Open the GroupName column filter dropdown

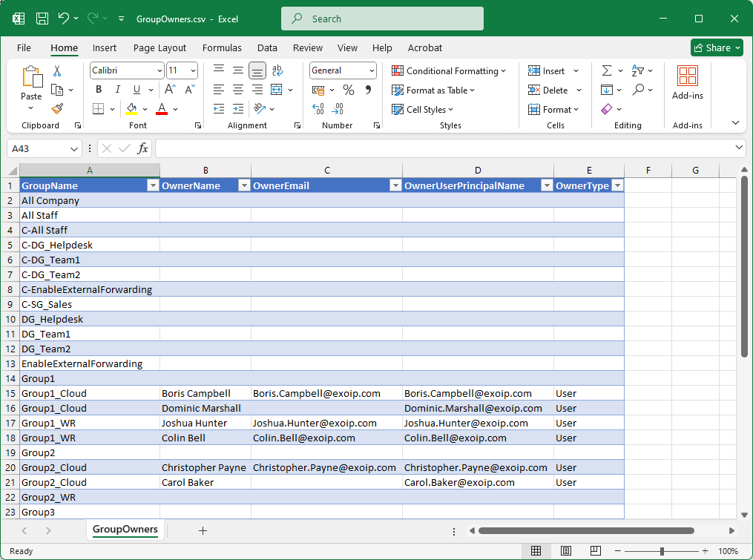(153, 185)
